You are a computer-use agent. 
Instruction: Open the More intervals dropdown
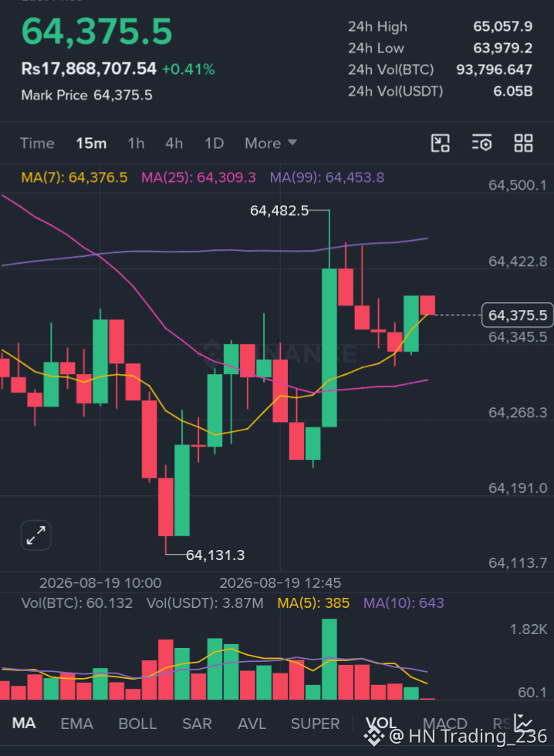[x=271, y=143]
